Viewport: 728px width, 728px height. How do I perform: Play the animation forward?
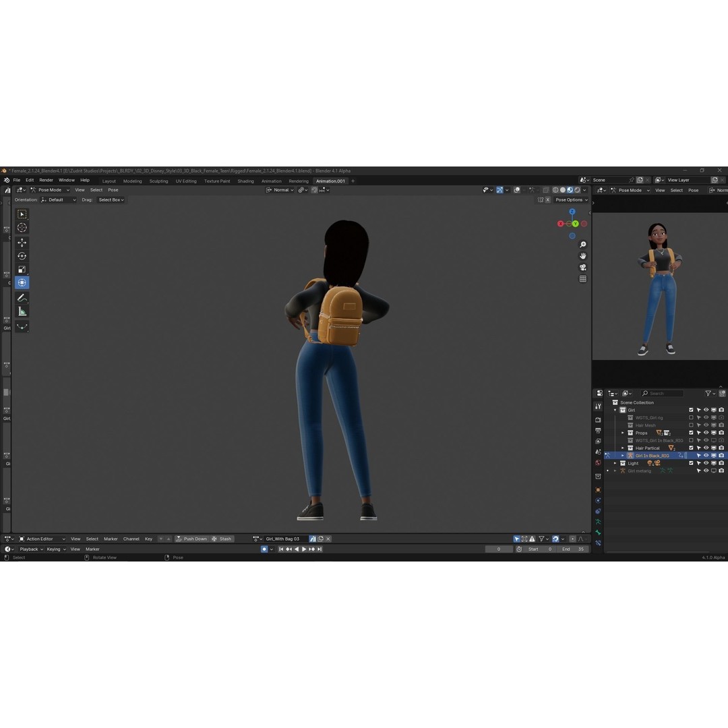click(304, 549)
